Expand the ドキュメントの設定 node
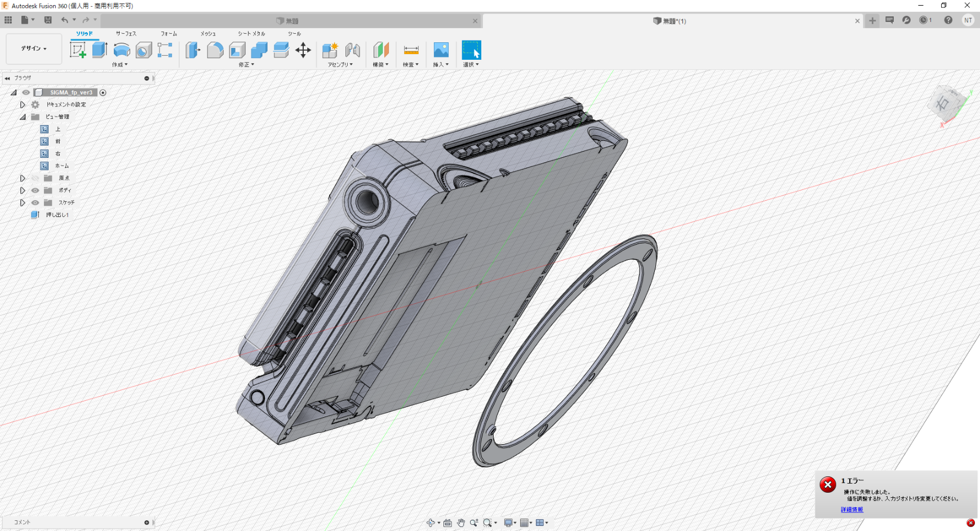 (23, 105)
